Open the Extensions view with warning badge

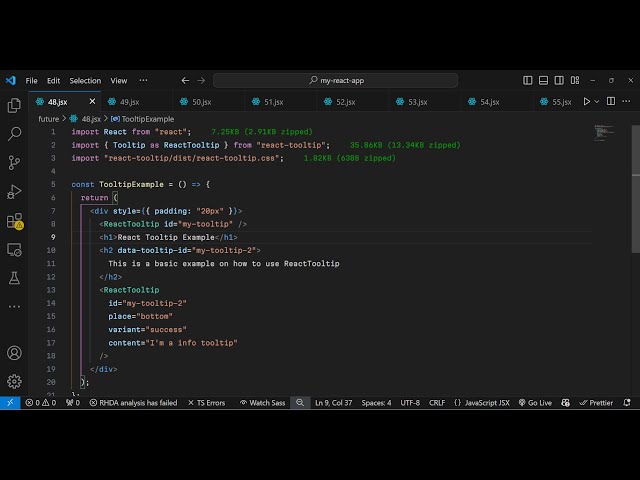click(14, 221)
